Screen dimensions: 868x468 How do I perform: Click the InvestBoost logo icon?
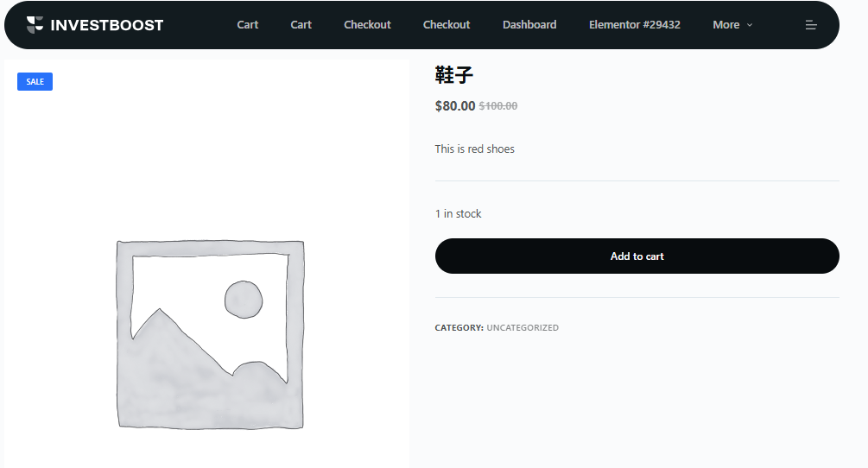[35, 25]
